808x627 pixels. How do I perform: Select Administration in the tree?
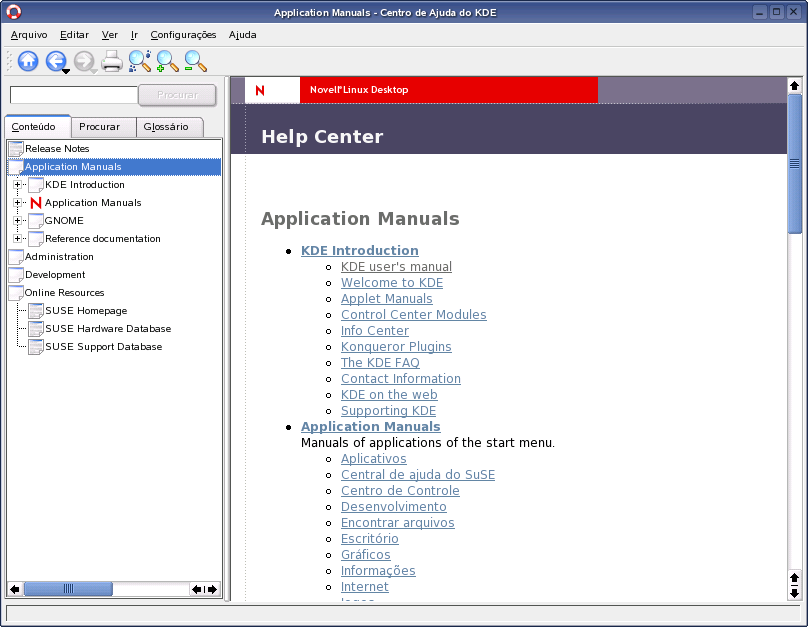click(x=59, y=257)
